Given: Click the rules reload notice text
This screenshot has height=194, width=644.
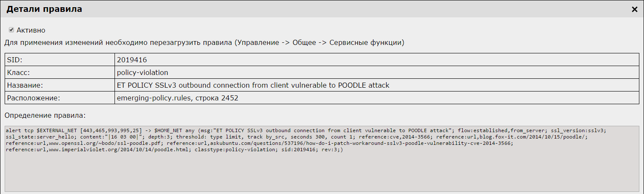Looking at the screenshot, I should click(x=204, y=43).
